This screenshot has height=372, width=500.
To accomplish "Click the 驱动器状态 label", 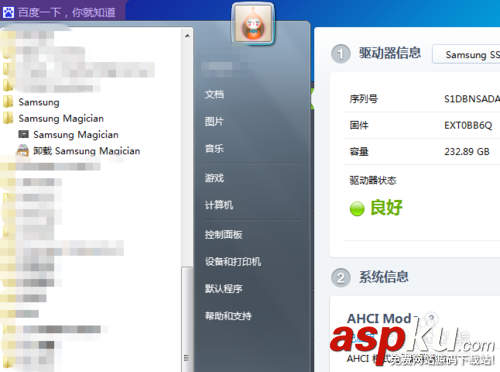I will [373, 181].
